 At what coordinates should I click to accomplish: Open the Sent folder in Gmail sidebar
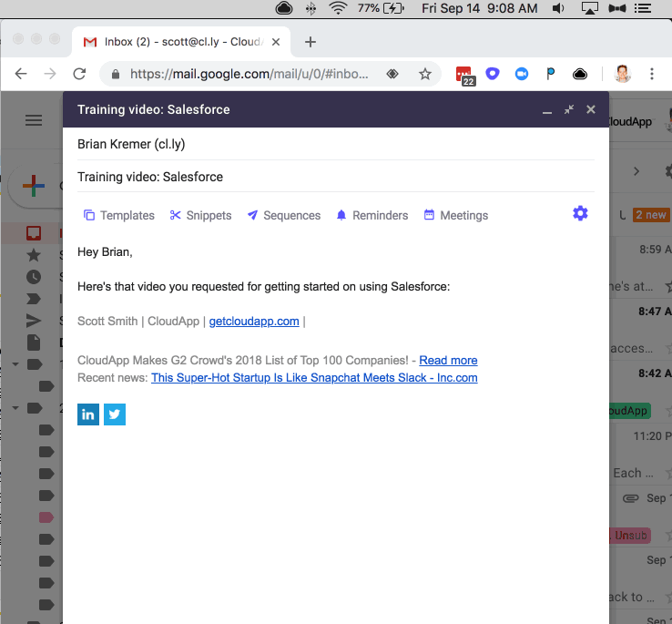coord(34,321)
